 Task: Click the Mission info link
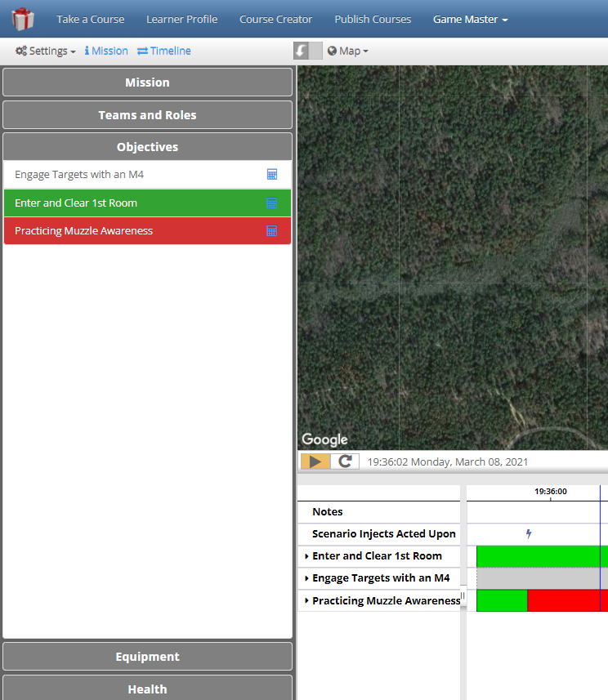pos(106,51)
